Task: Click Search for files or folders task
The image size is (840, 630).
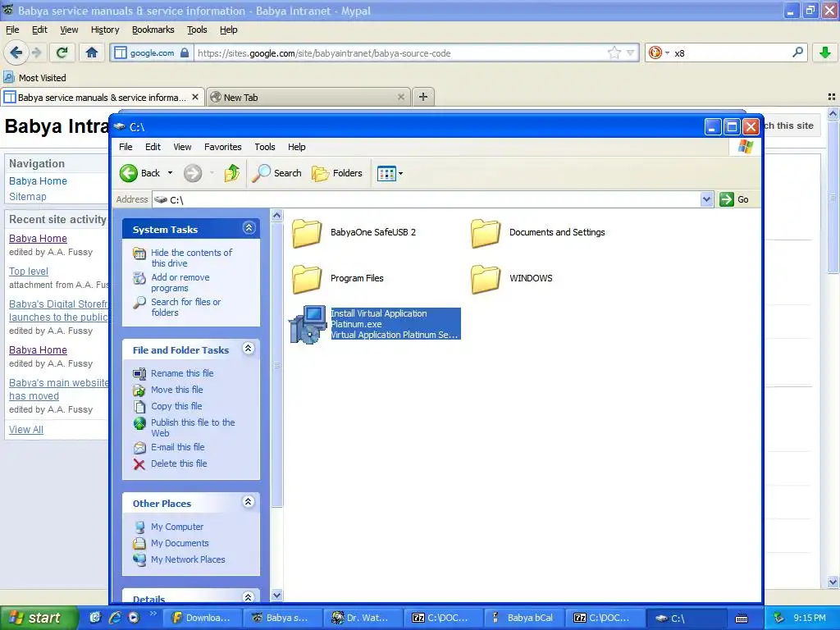Action: pyautogui.click(x=185, y=307)
